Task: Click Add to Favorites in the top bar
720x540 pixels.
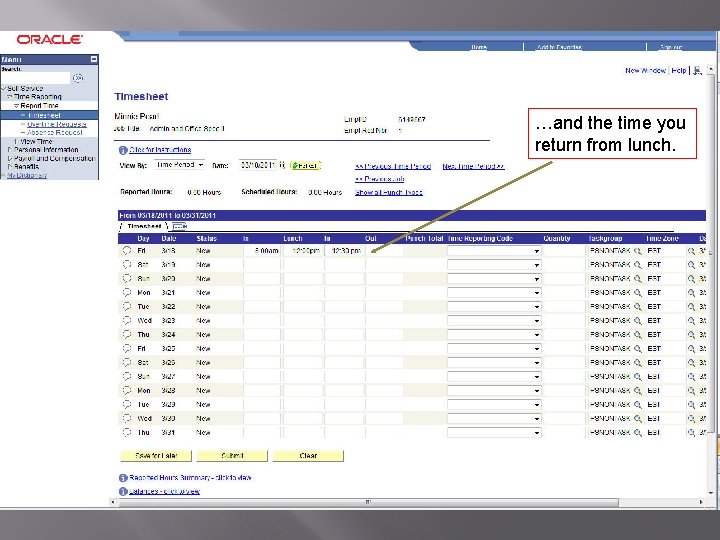Action: pyautogui.click(x=559, y=47)
